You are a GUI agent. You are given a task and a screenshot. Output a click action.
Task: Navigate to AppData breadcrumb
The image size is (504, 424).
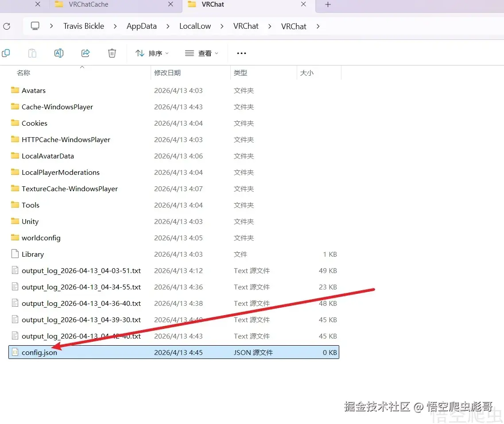(141, 27)
